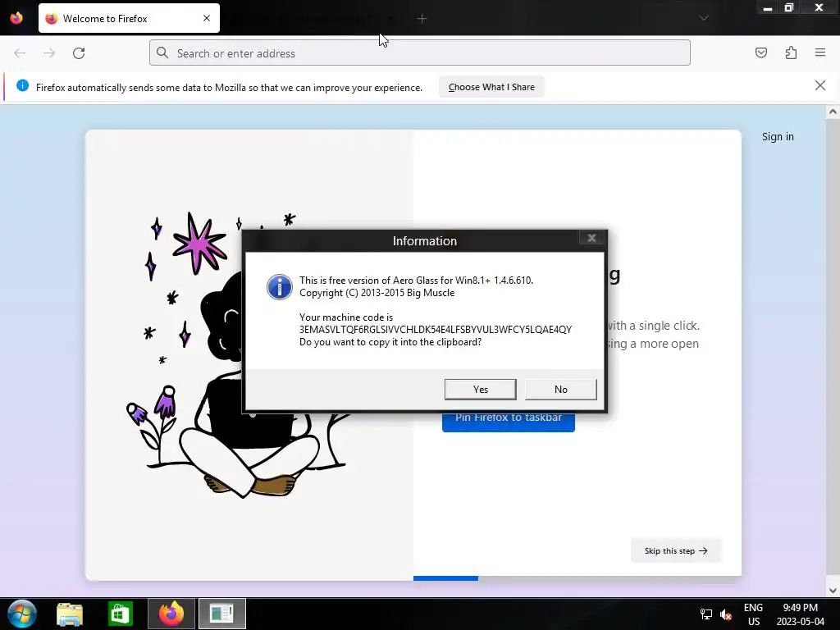840x630 pixels.
Task: Open the Store icon on taskbar
Action: click(120, 614)
